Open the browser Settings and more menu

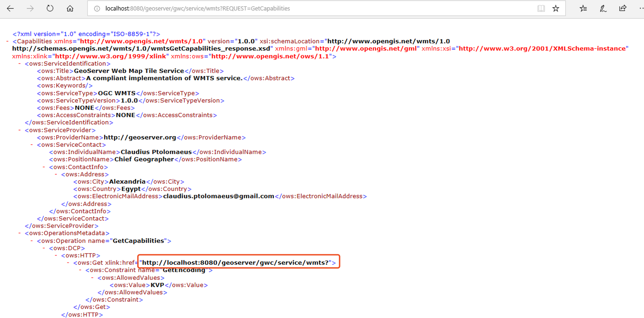(641, 8)
